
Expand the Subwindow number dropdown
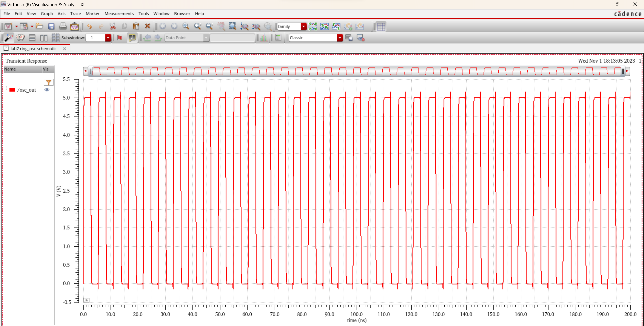[x=108, y=38]
